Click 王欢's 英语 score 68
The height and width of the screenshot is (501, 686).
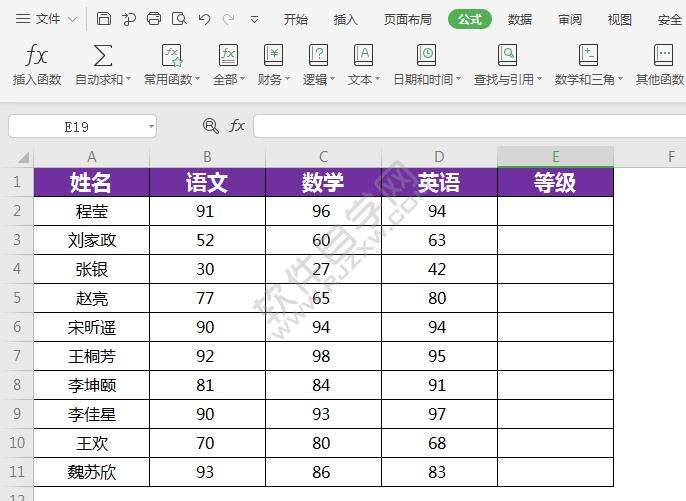pyautogui.click(x=439, y=443)
